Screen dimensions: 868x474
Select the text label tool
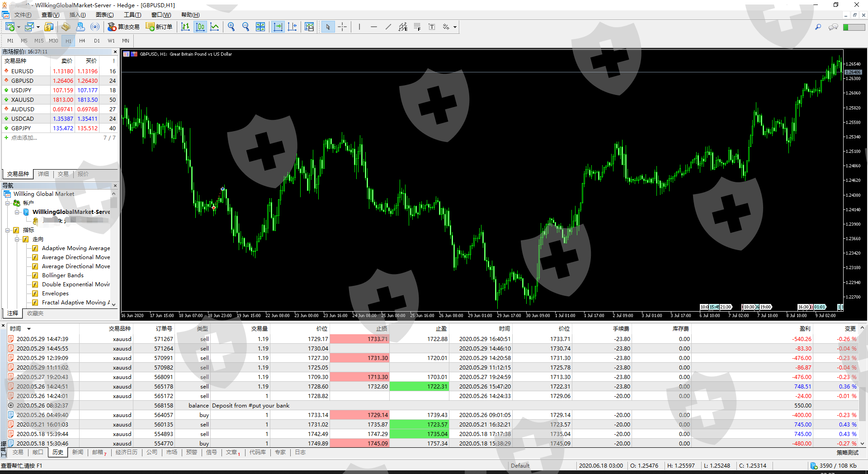(432, 27)
